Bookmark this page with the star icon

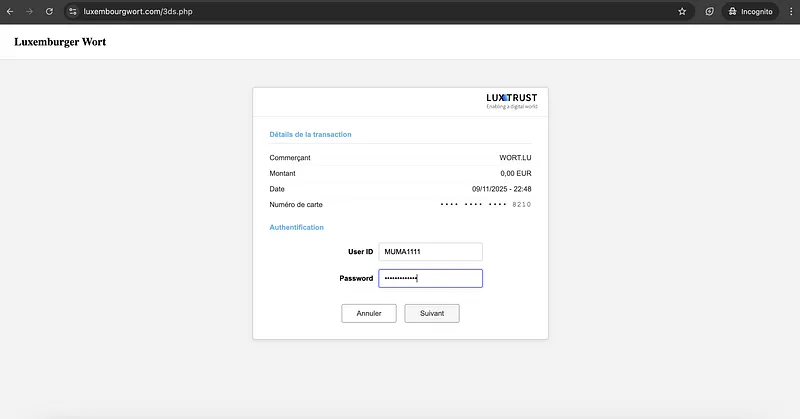pyautogui.click(x=682, y=11)
